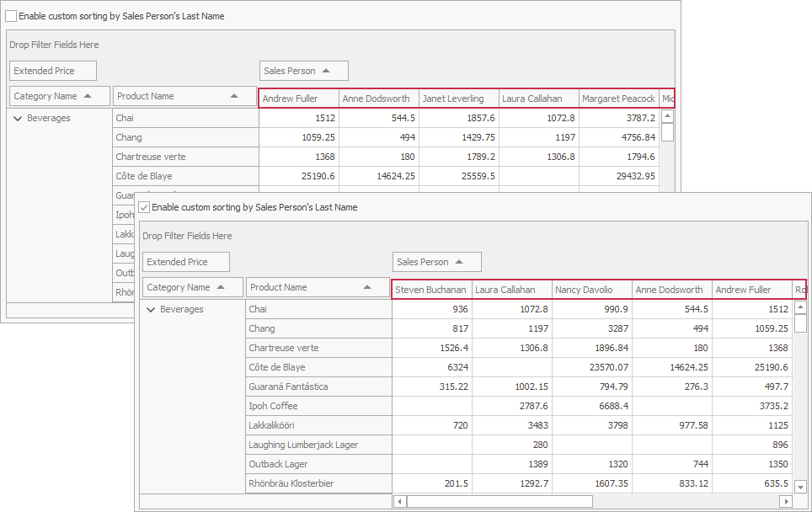
Task: Collapse Beverages chevron in the back grid
Action: (x=19, y=119)
